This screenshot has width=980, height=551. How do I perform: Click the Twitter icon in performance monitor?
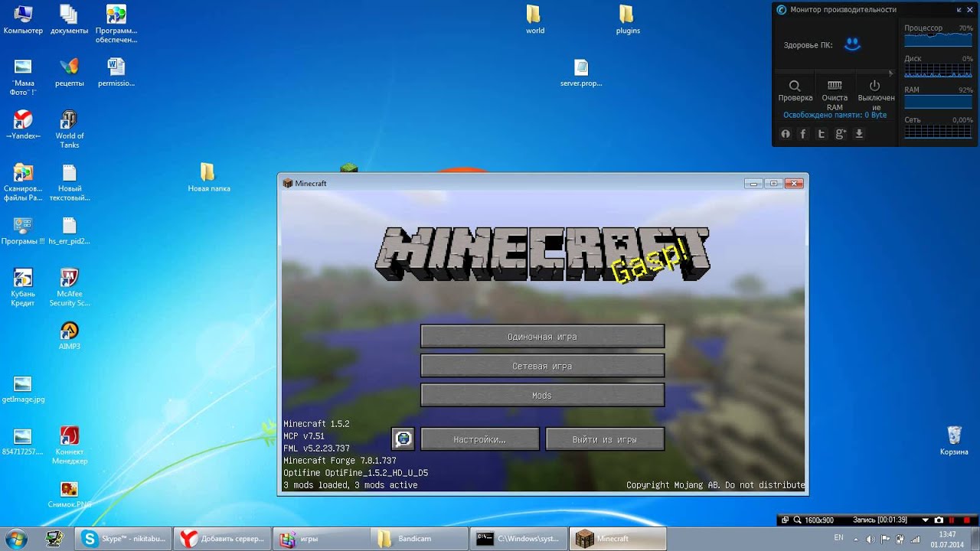(x=822, y=134)
